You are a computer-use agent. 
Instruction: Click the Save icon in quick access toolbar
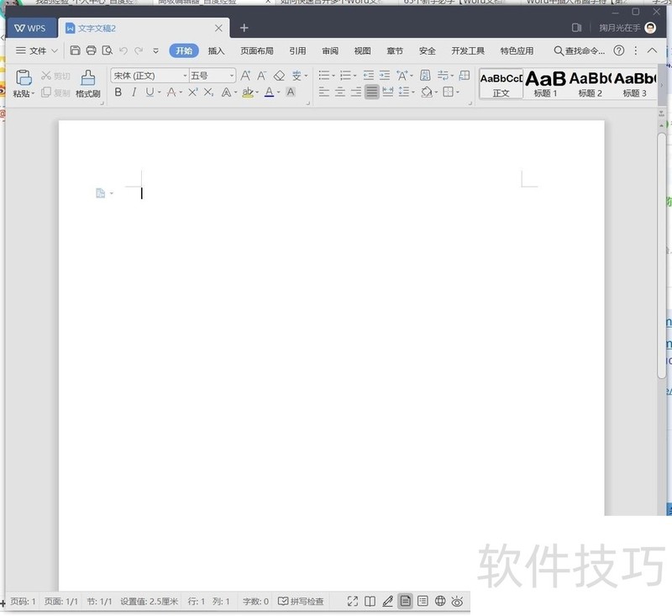[x=76, y=50]
